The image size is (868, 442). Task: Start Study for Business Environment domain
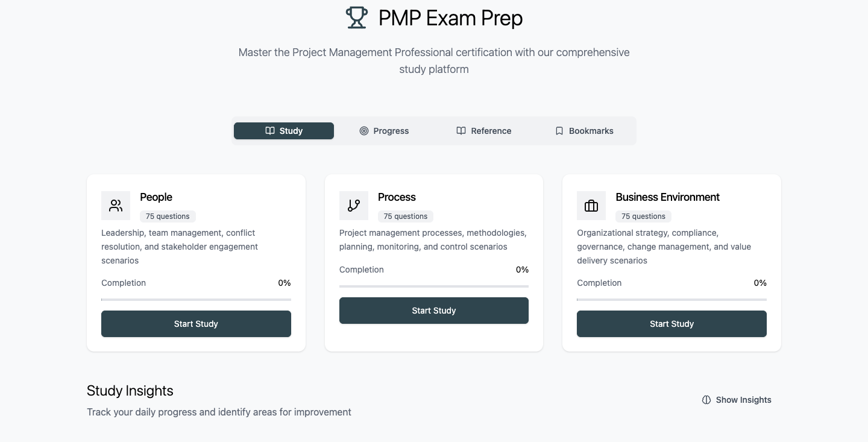(x=671, y=324)
